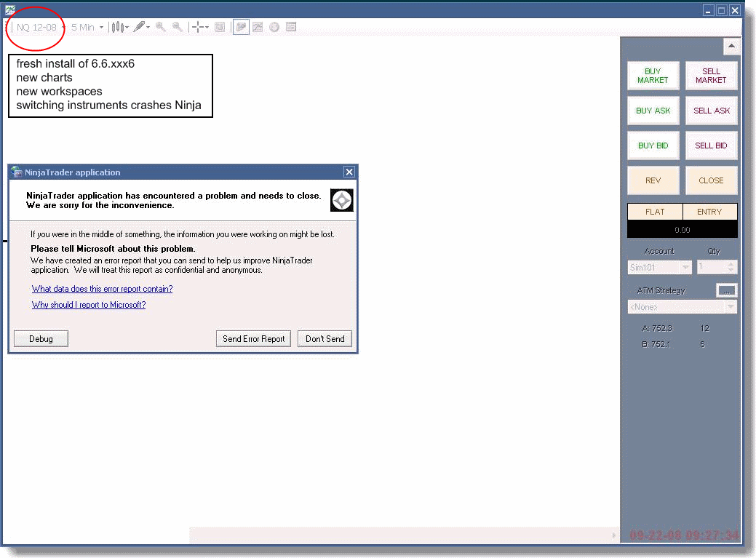The height and width of the screenshot is (558, 756).
Task: Click the dialog title bar application icon
Action: click(17, 172)
